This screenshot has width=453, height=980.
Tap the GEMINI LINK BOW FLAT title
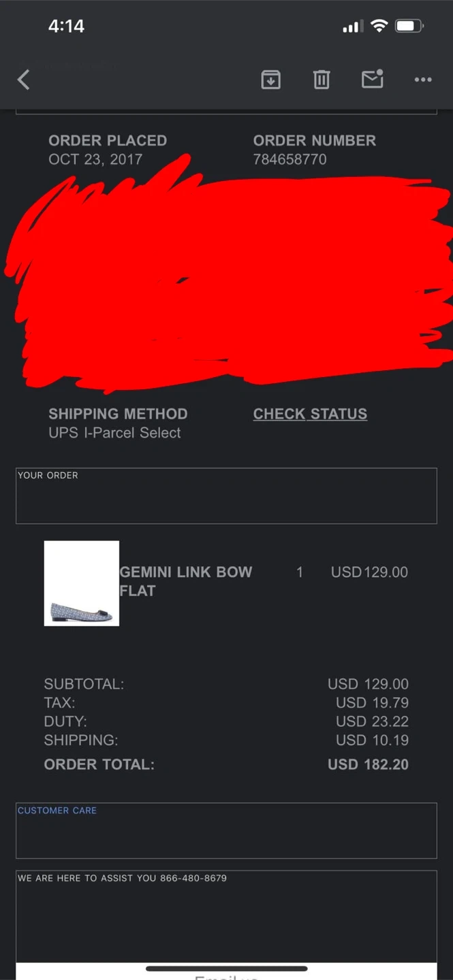pos(185,581)
